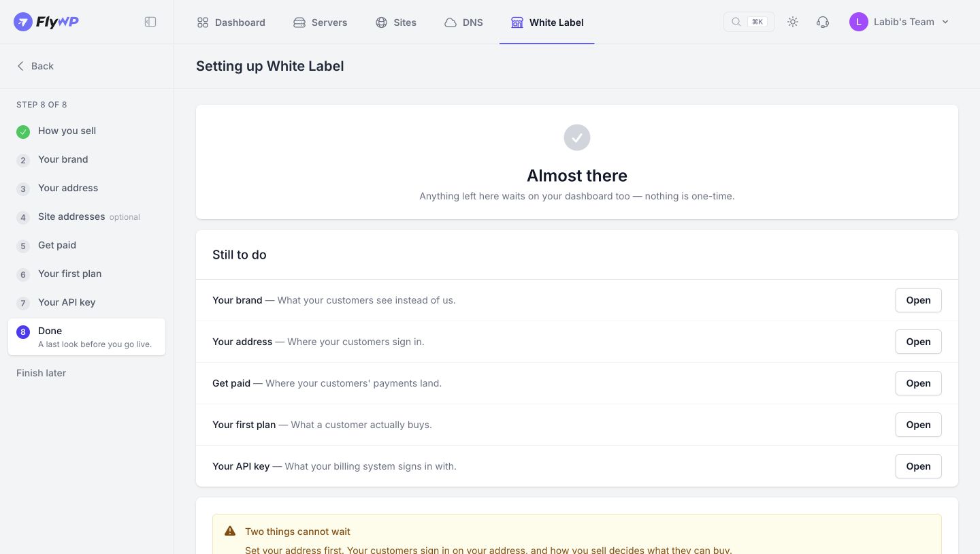Click 'What your customers see instead of us' text
The image size is (980, 554).
click(x=367, y=300)
